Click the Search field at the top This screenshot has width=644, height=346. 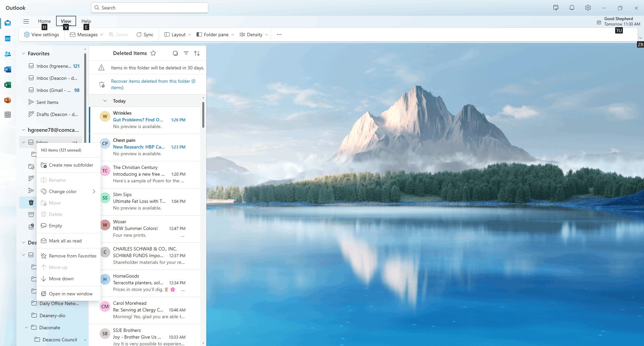[x=149, y=7]
